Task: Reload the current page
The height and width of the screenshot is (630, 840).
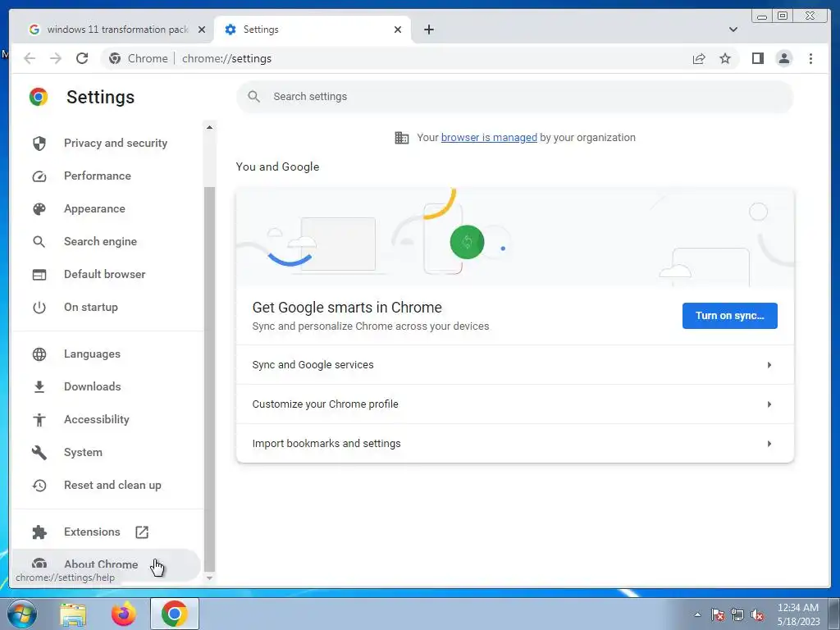Action: pos(82,58)
